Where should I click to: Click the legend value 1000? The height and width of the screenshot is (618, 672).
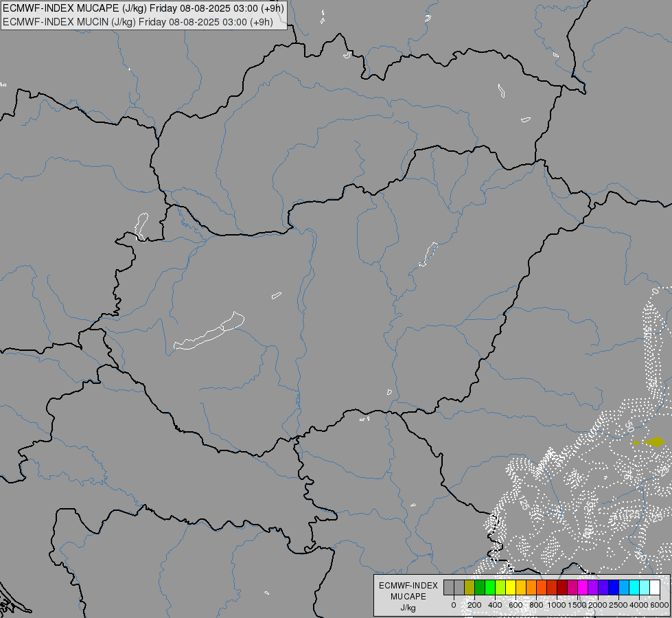point(557,605)
